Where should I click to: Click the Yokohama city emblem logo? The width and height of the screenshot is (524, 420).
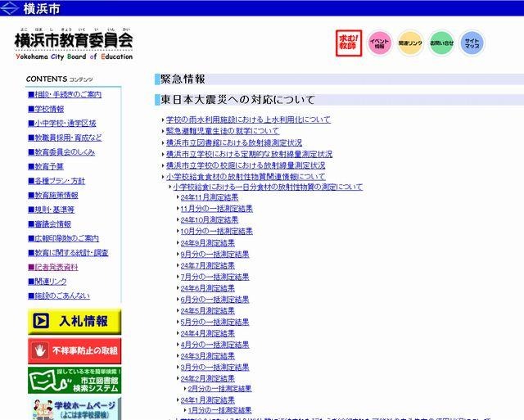[x=9, y=7]
